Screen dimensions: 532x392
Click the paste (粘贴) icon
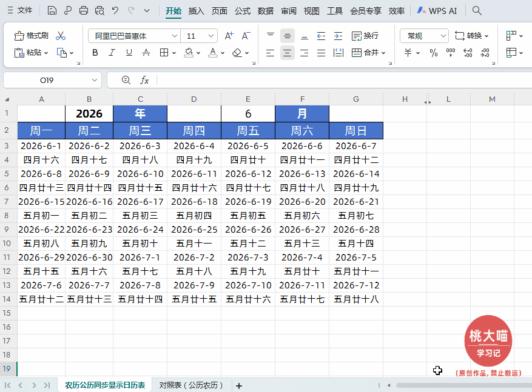click(29, 53)
